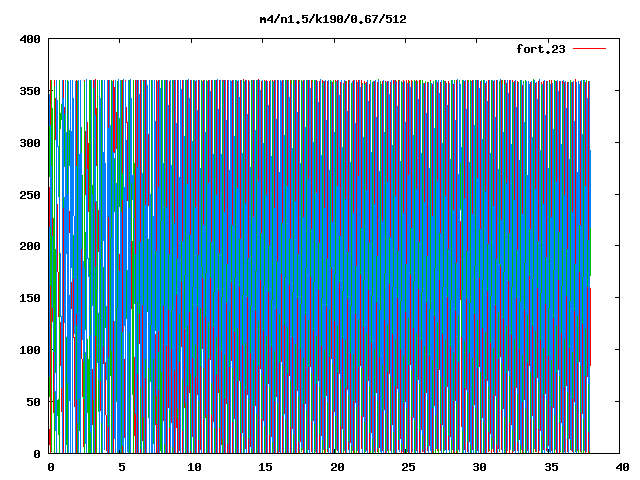Click the x-axis label 5

tap(122, 467)
